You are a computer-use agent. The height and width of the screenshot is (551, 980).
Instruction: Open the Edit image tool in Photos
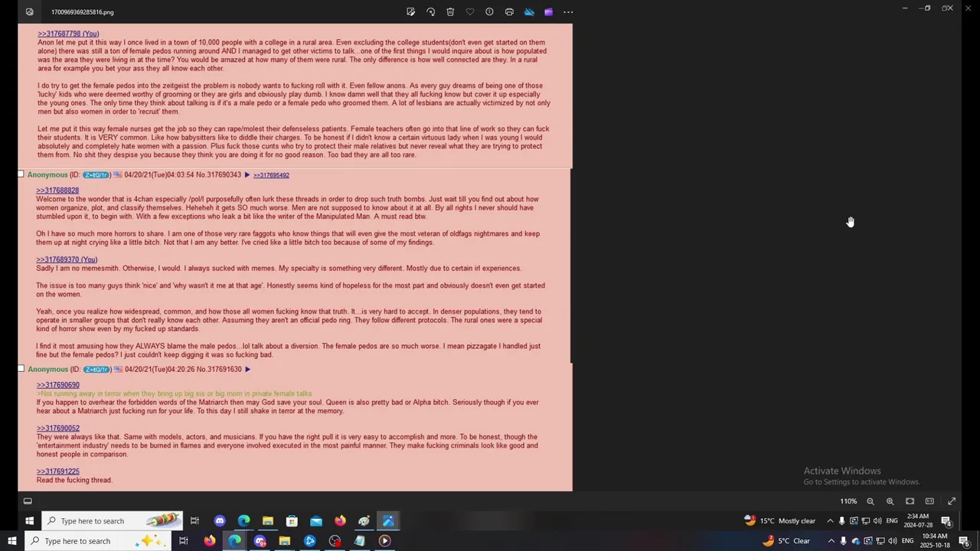click(411, 11)
